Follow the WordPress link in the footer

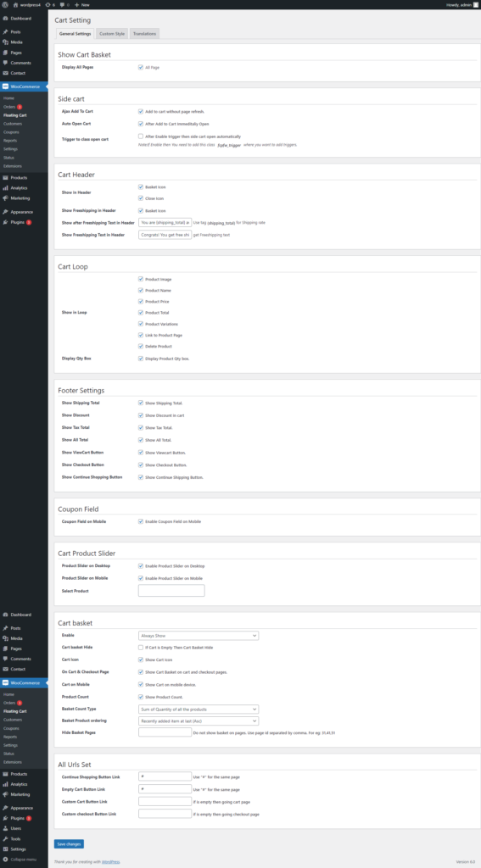click(x=111, y=862)
